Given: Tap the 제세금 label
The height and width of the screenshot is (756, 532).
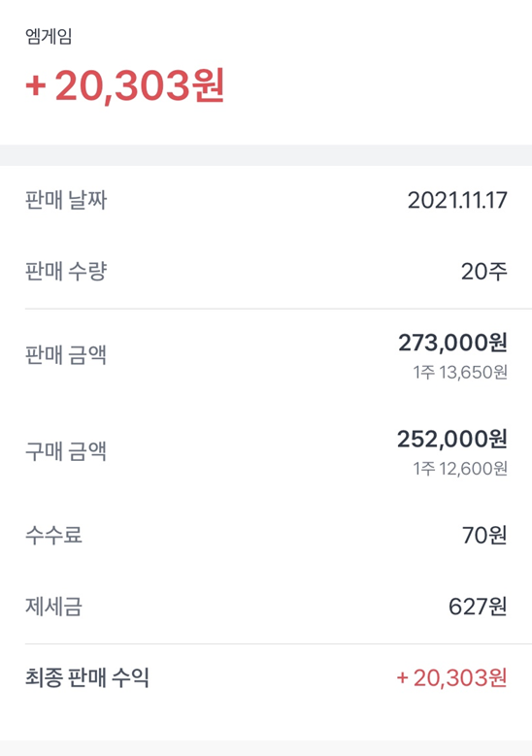Looking at the screenshot, I should (53, 607).
